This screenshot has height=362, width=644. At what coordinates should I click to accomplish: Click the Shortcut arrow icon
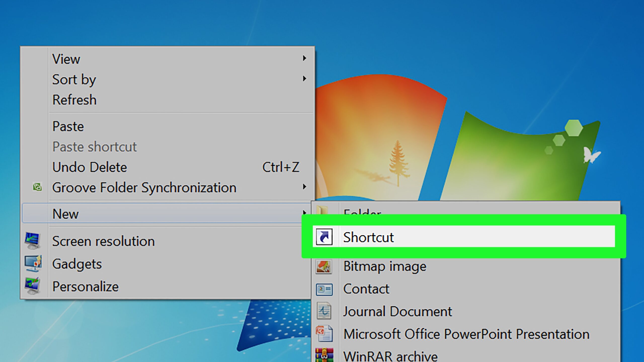pos(324,237)
